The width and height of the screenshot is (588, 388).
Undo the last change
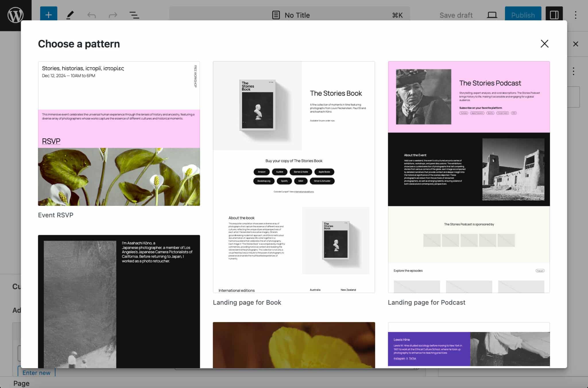point(92,15)
